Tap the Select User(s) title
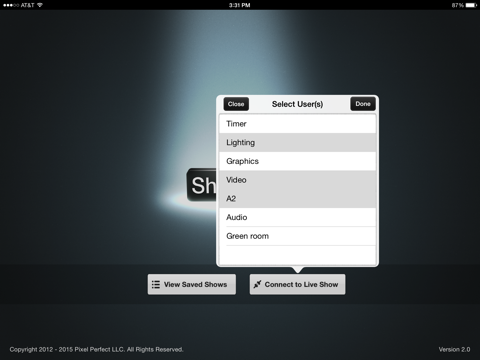This screenshot has height=360, width=480. (297, 104)
